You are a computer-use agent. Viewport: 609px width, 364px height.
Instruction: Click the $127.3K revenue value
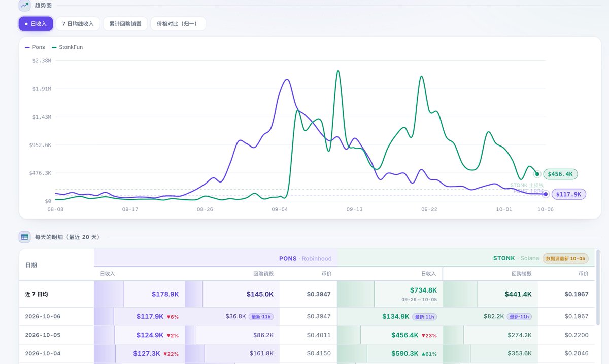pos(147,353)
